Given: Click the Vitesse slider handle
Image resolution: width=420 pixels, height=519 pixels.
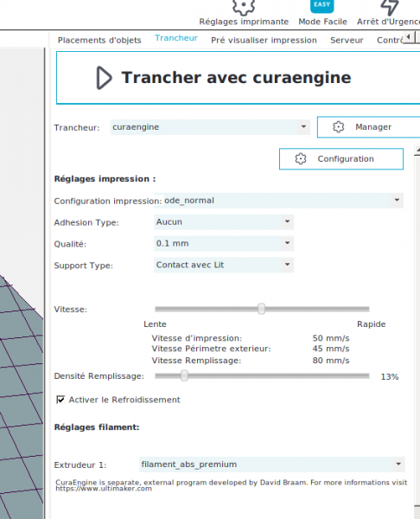Looking at the screenshot, I should coord(261,309).
